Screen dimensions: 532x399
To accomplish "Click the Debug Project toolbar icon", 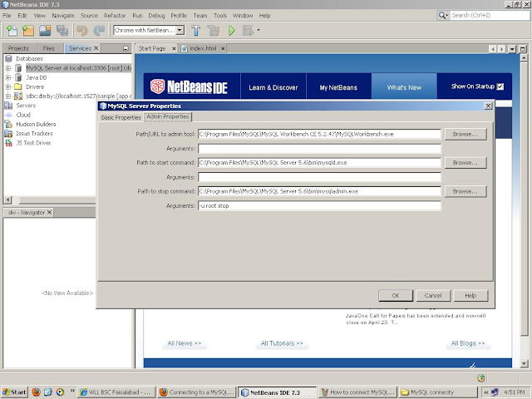I will [248, 31].
